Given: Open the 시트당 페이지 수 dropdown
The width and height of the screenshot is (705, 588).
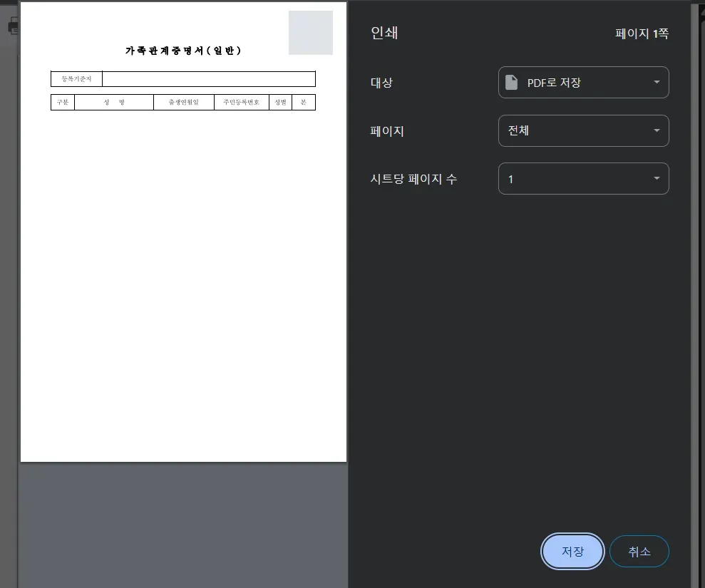Looking at the screenshot, I should (583, 178).
